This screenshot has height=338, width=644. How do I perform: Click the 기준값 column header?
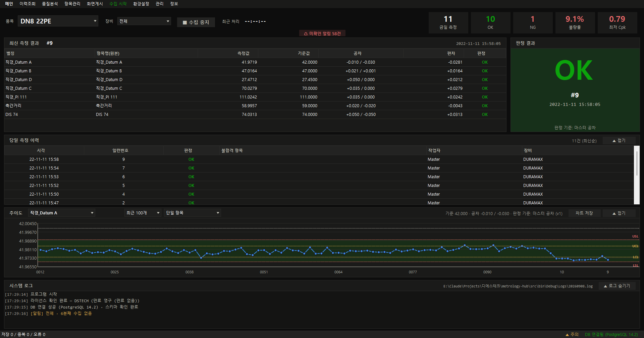pyautogui.click(x=288, y=54)
